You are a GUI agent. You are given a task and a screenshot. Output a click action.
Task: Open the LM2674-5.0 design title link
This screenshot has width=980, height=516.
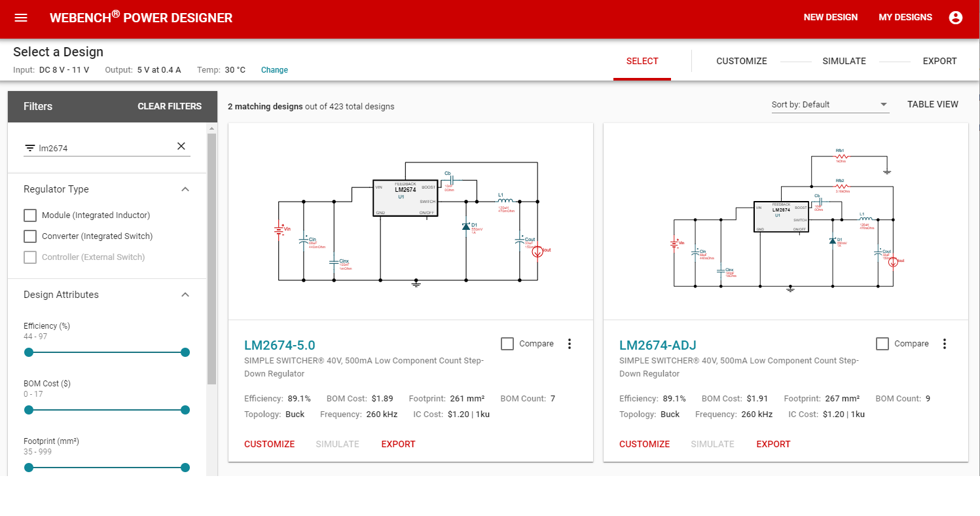click(280, 345)
